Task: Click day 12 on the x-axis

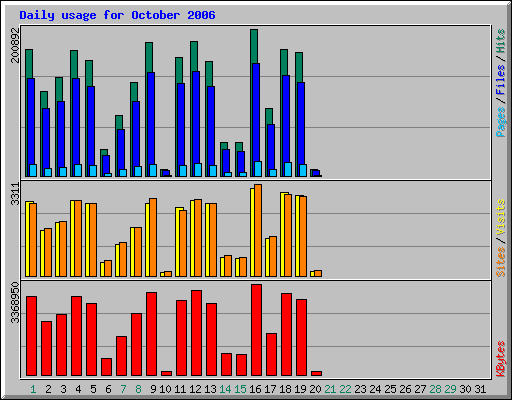Action: click(195, 389)
